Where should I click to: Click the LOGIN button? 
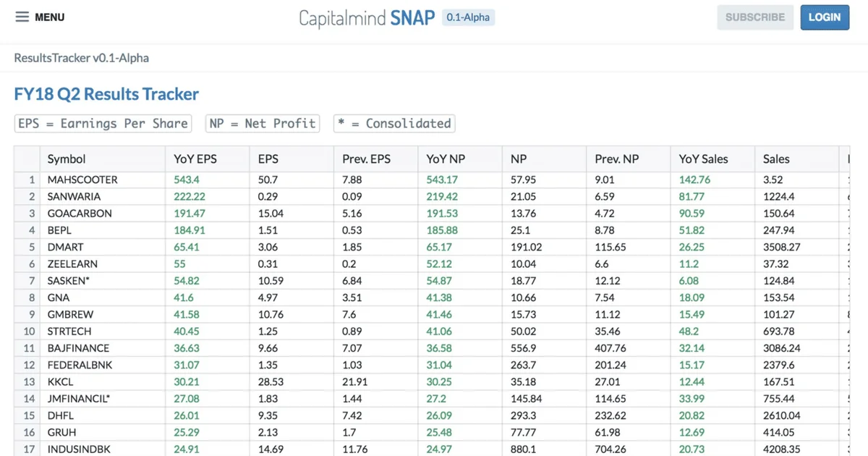point(825,17)
